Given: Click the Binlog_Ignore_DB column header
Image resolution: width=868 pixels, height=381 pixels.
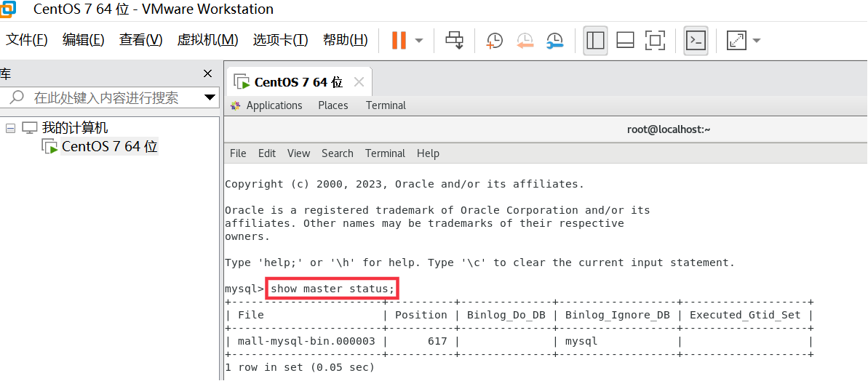Looking at the screenshot, I should [x=617, y=315].
